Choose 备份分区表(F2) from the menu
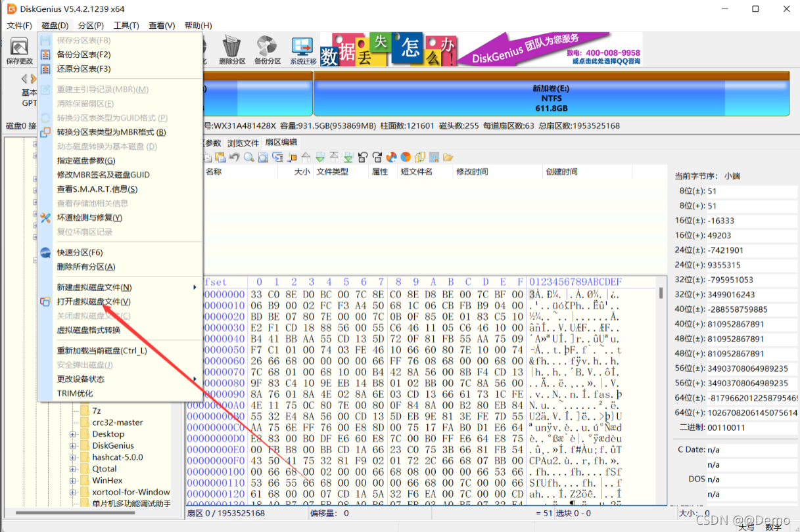The width and height of the screenshot is (800, 532). click(83, 55)
